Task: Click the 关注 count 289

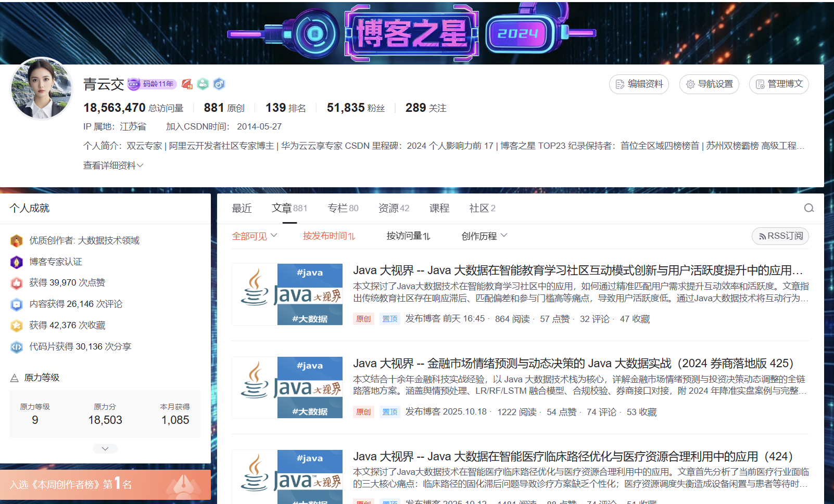Action: 426,108
